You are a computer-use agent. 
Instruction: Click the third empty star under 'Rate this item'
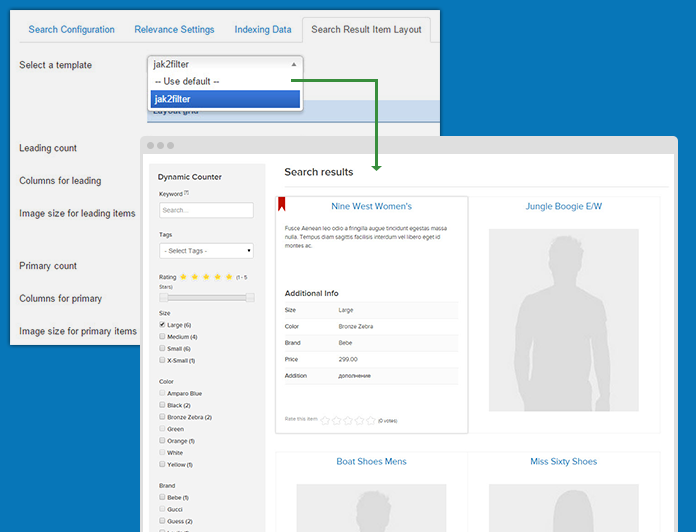348,420
